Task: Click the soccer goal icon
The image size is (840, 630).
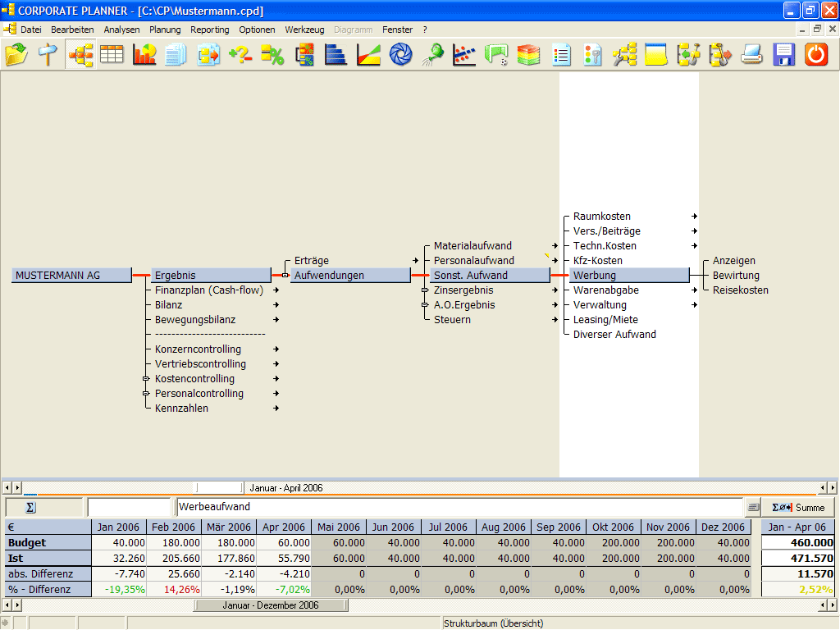Action: [496, 55]
